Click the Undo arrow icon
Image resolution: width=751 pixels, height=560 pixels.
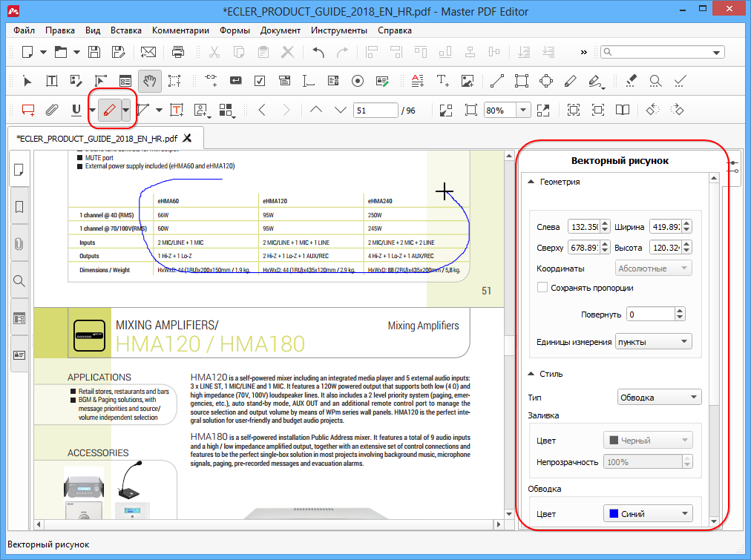[318, 52]
